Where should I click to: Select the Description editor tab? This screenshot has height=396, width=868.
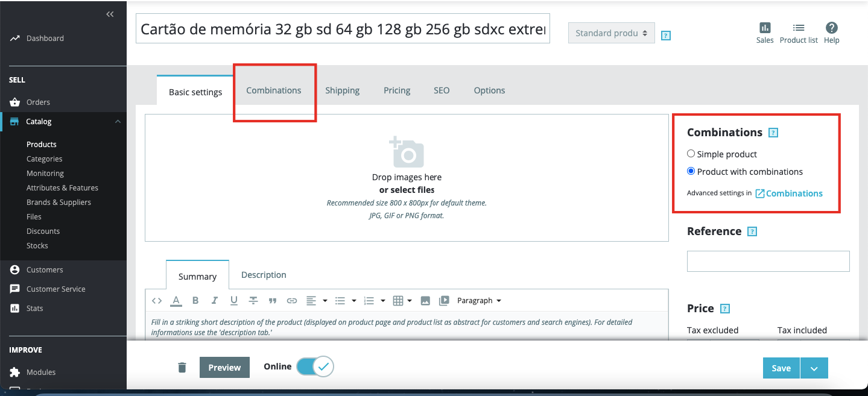[x=264, y=275]
